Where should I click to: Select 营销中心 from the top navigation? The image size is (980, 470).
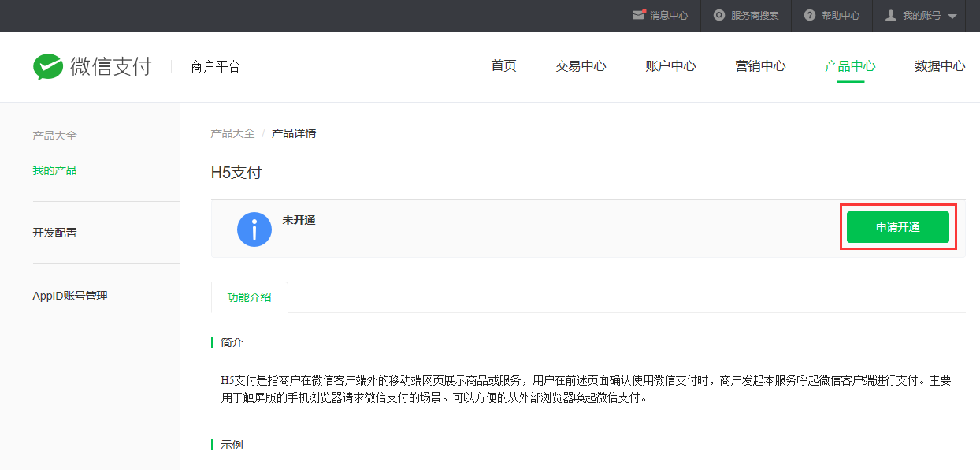760,66
